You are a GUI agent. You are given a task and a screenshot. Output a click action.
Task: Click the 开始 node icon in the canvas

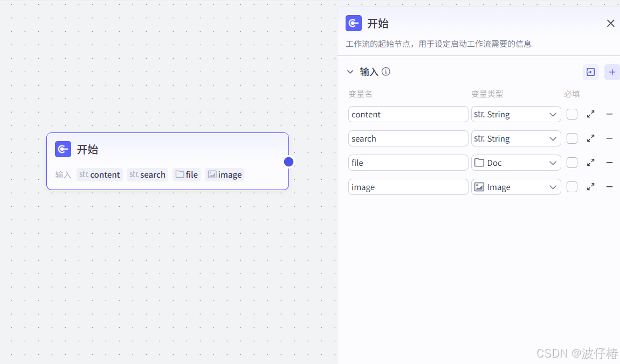pyautogui.click(x=63, y=149)
